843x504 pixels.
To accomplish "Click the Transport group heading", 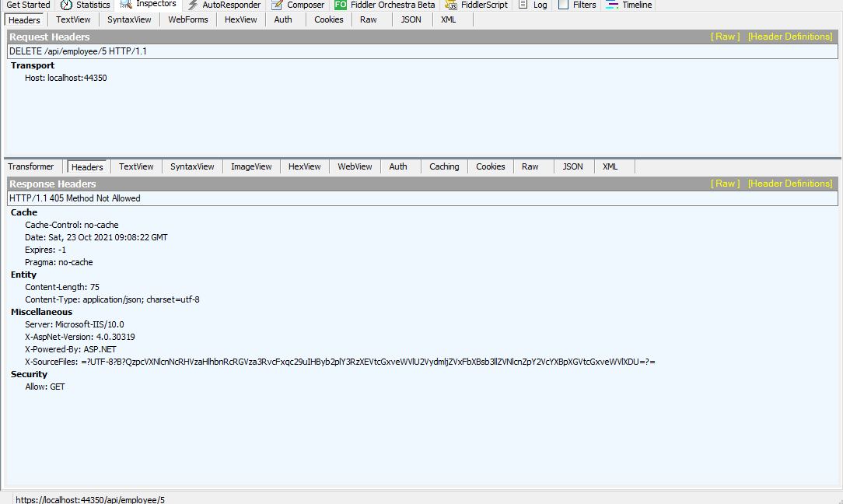I will pyautogui.click(x=32, y=65).
